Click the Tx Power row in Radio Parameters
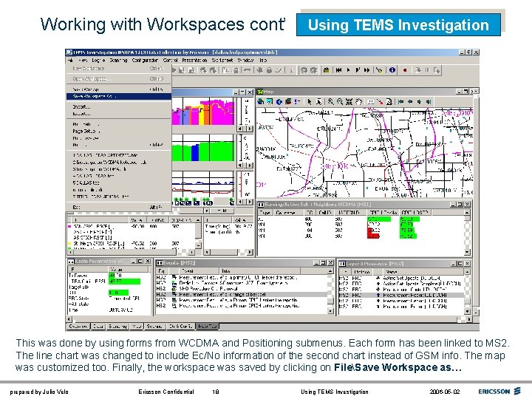The height and width of the screenshot is (399, 532). click(109, 276)
